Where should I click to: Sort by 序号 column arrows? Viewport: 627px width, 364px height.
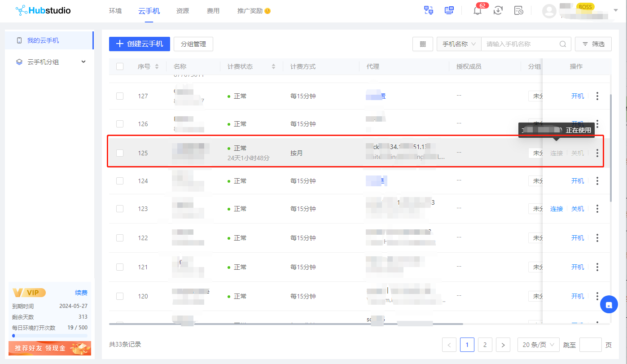(x=157, y=66)
